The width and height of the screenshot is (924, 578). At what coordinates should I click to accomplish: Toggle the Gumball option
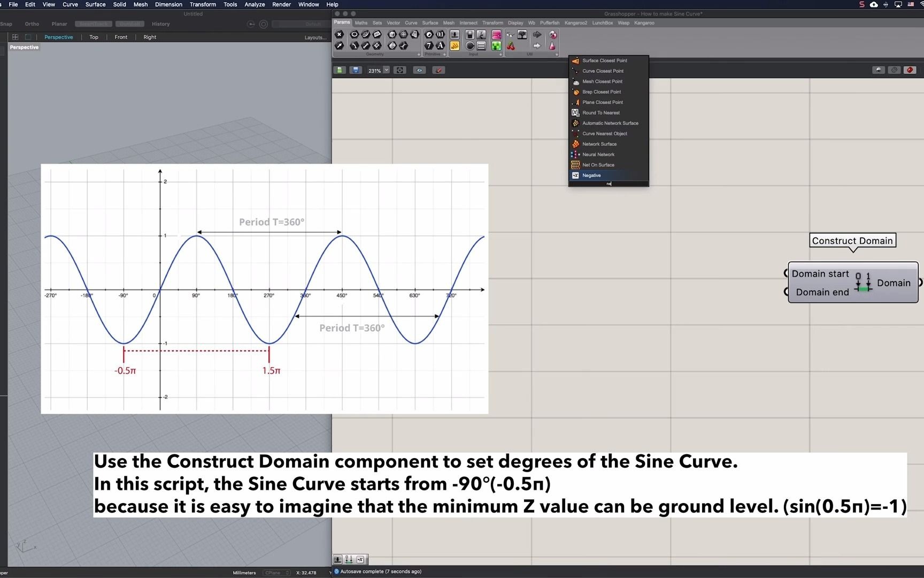130,24
